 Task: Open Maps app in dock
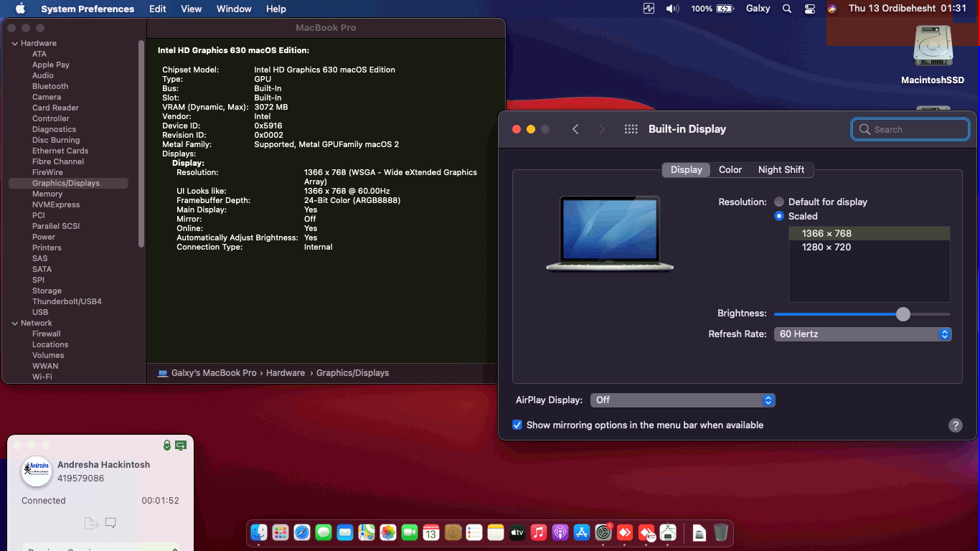point(367,532)
